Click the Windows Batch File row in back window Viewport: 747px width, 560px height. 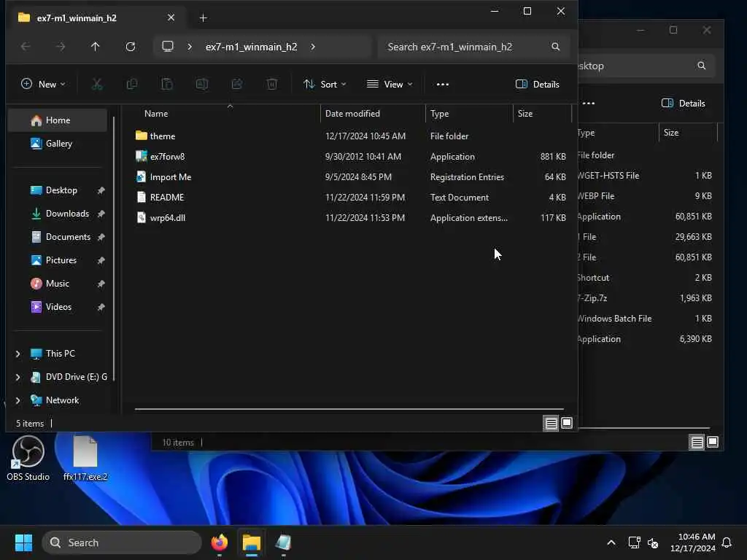pos(644,319)
